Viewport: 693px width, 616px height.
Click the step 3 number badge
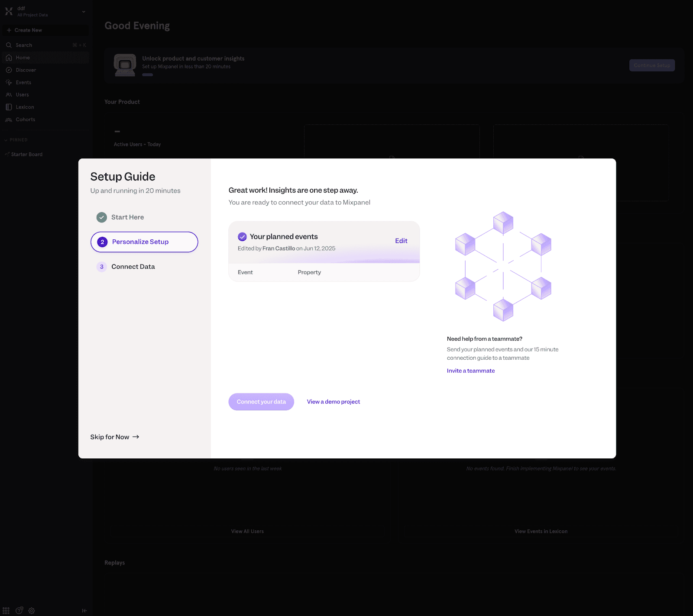pyautogui.click(x=102, y=267)
